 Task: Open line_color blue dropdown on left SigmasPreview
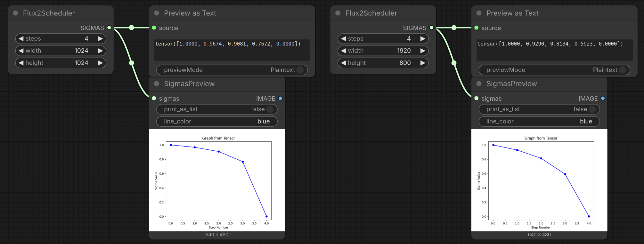[217, 122]
